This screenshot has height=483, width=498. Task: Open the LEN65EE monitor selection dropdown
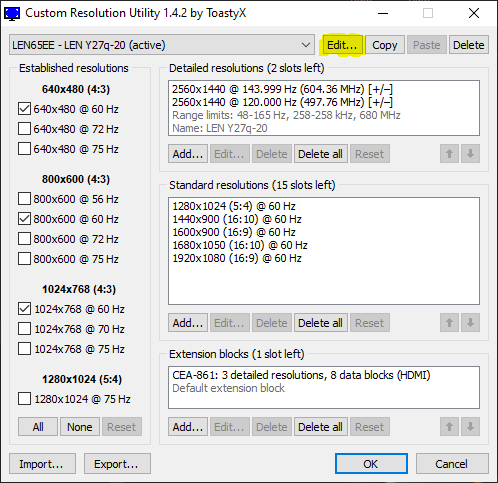tap(162, 45)
